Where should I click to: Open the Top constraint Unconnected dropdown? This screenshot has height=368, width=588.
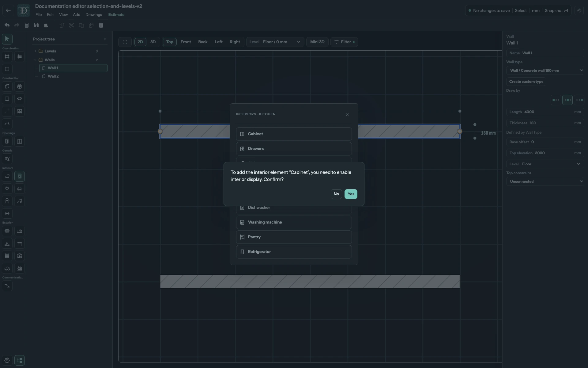(x=545, y=182)
